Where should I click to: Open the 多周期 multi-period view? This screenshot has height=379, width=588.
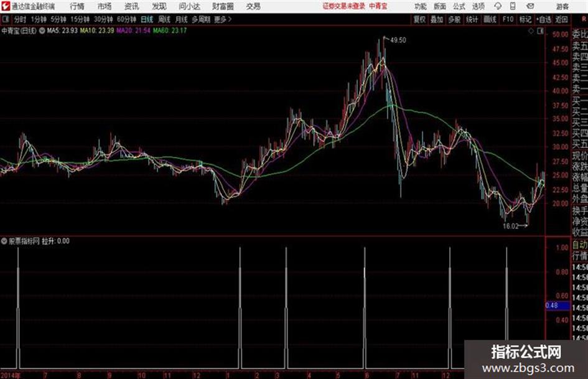point(201,19)
